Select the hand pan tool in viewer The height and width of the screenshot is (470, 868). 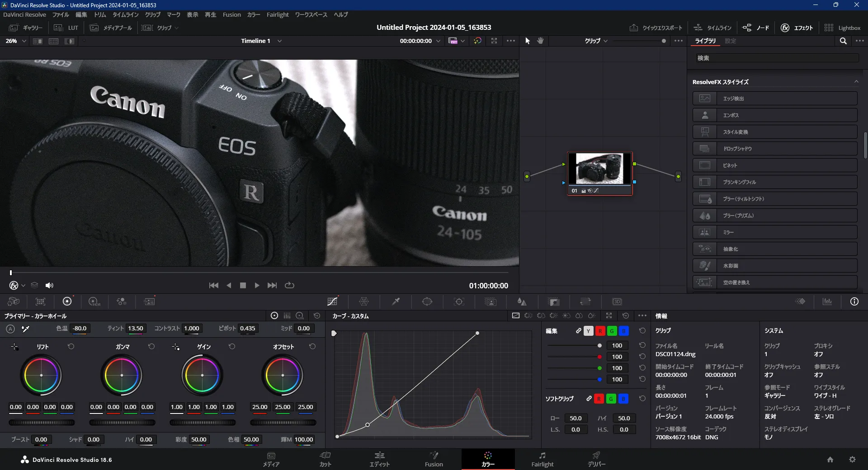pyautogui.click(x=540, y=41)
